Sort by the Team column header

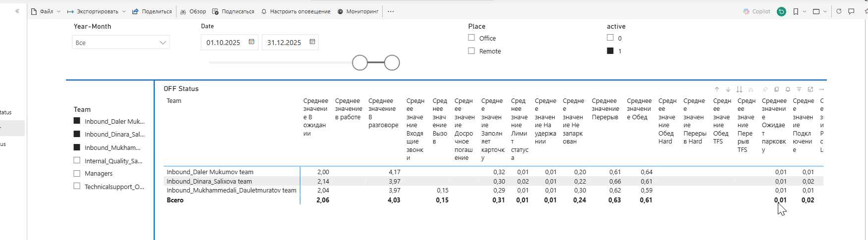coord(174,101)
